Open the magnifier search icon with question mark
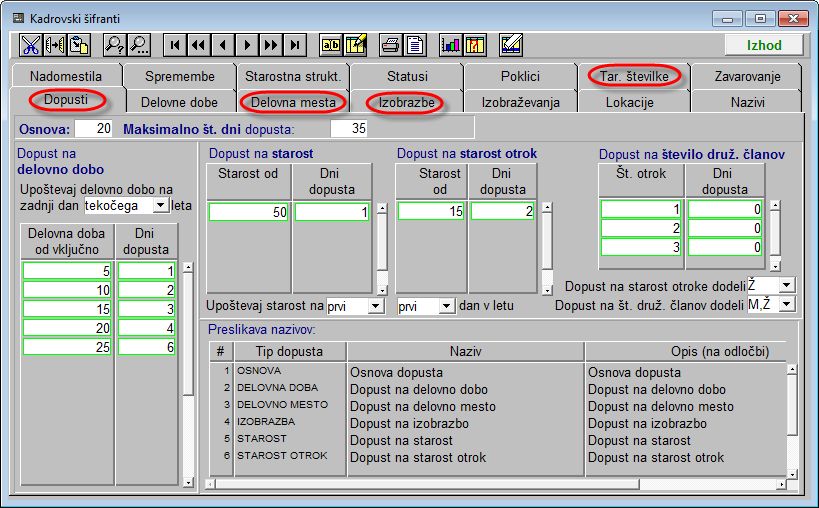The image size is (819, 508). [115, 45]
